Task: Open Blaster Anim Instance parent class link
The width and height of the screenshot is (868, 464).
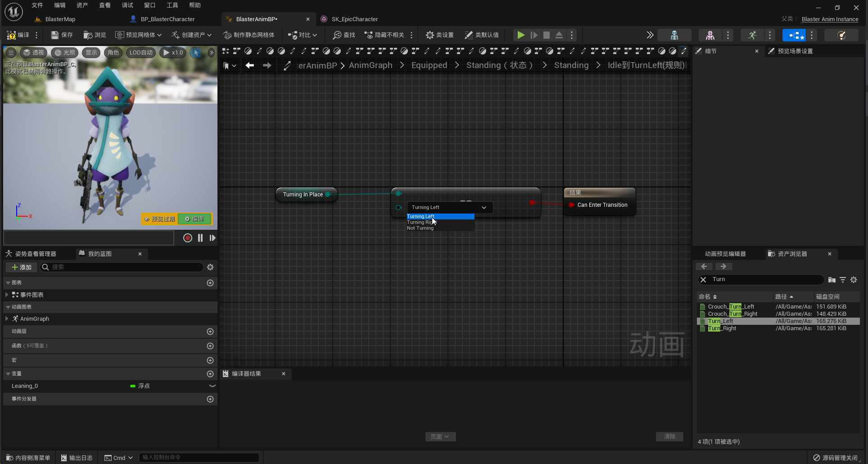Action: [x=830, y=19]
